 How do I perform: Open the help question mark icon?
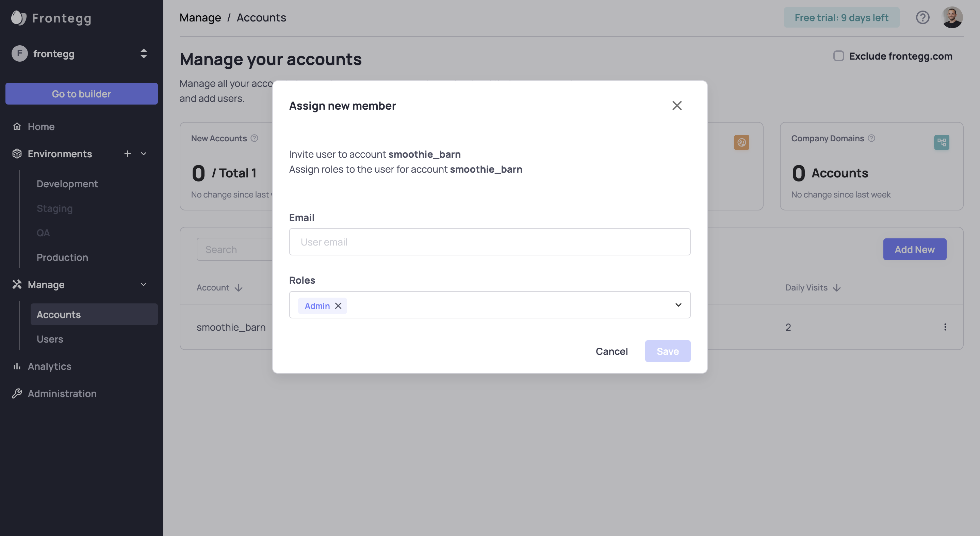pos(922,17)
